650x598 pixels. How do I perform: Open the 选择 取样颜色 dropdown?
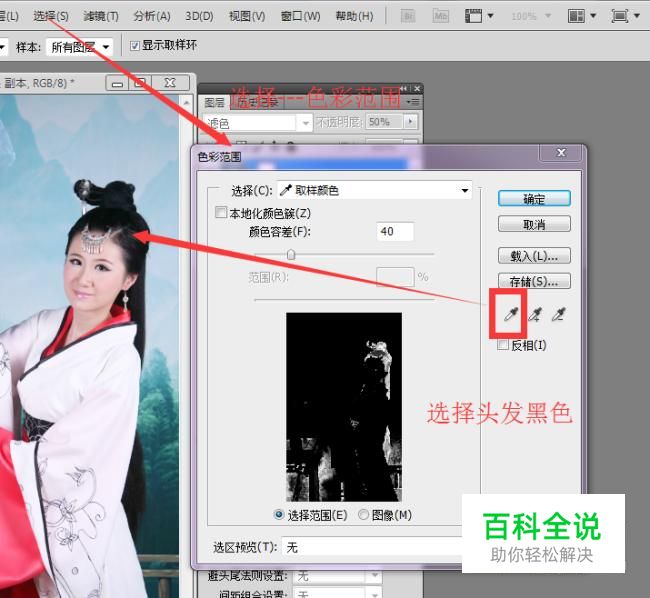coord(374,191)
